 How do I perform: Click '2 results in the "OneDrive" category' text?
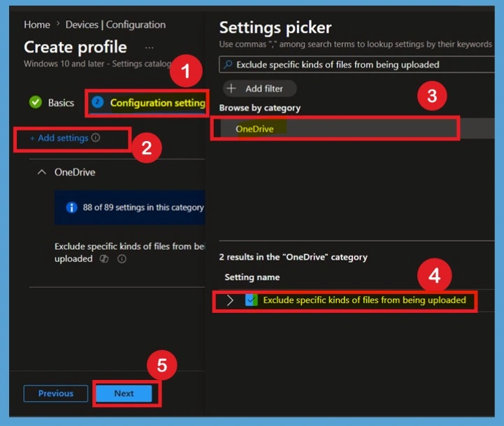(x=293, y=257)
